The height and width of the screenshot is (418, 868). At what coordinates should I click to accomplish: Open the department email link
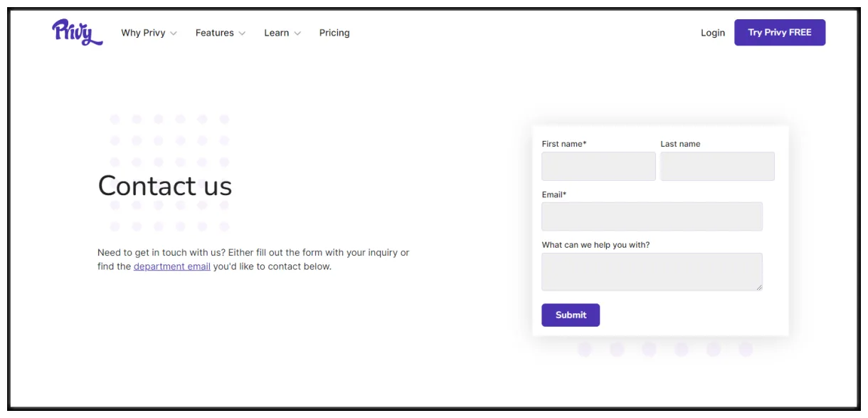(x=171, y=266)
